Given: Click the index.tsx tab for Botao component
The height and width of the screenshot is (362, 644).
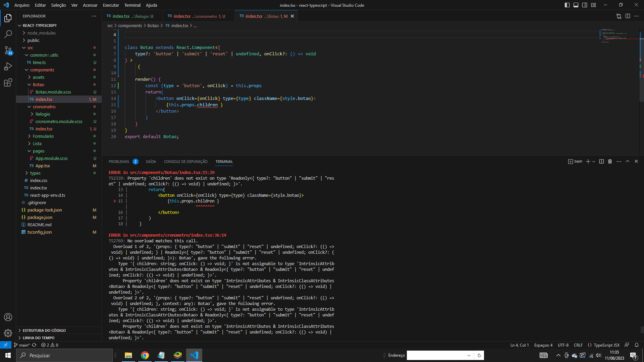Looking at the screenshot, I should coord(264,16).
